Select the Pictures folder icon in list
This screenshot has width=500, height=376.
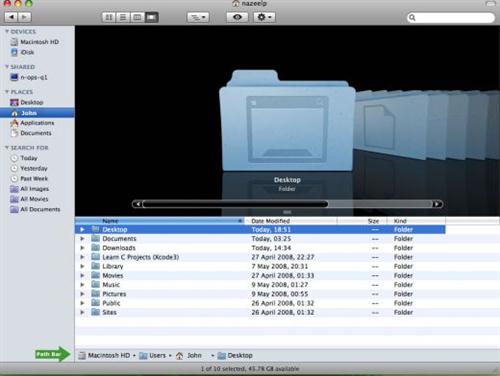coord(96,293)
